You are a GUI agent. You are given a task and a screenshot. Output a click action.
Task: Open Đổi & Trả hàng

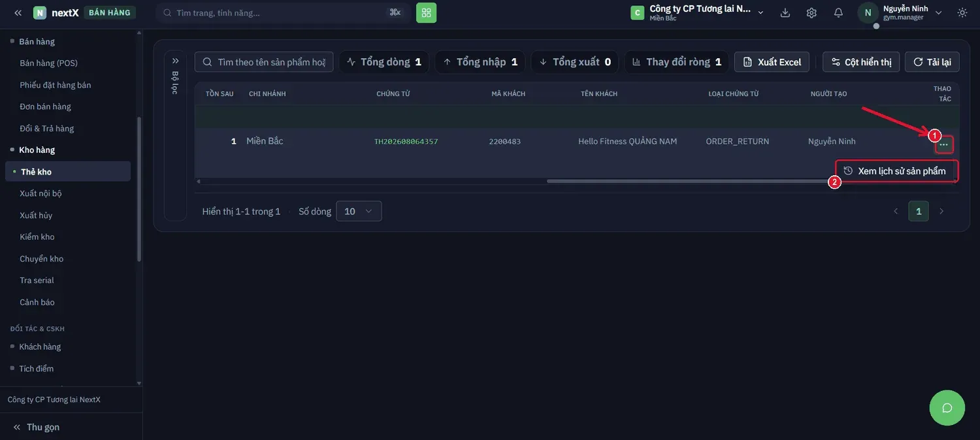[46, 128]
